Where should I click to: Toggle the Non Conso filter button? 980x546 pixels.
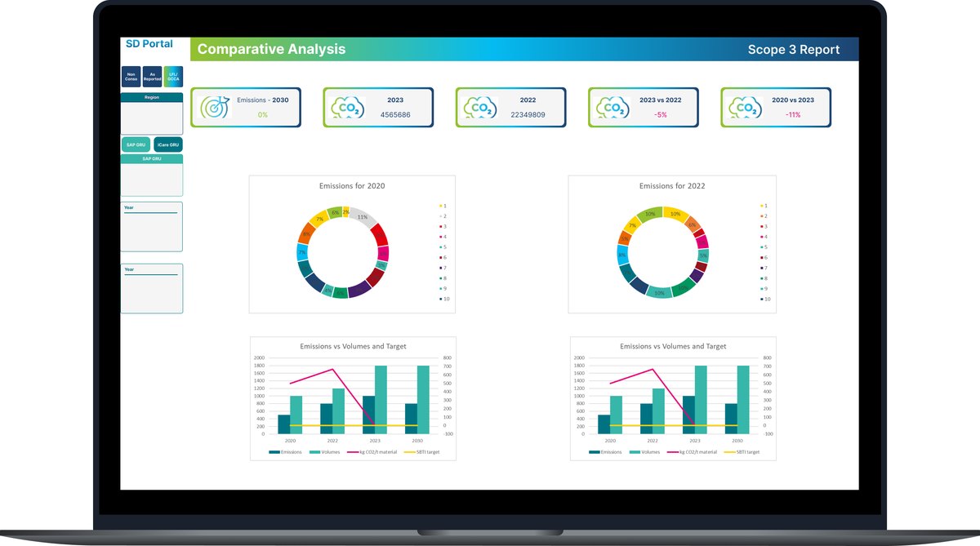click(131, 76)
